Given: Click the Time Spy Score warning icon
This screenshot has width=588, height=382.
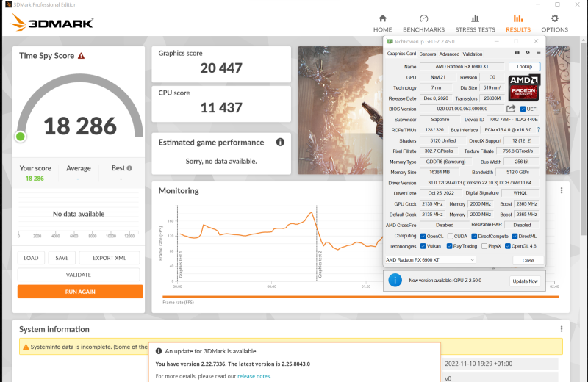Looking at the screenshot, I should [81, 56].
